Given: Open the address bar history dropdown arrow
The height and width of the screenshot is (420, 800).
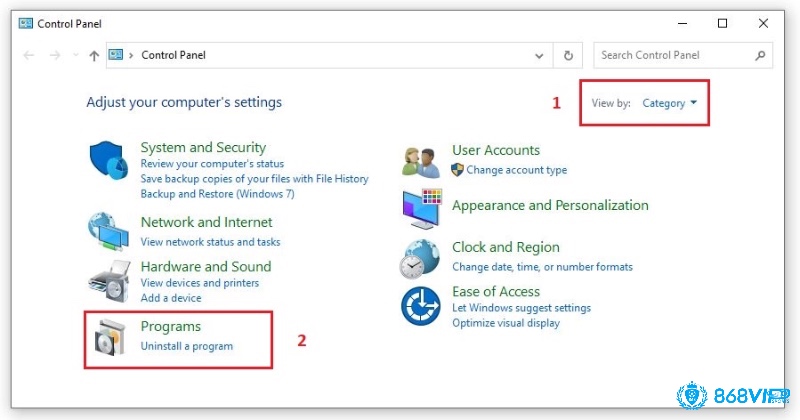Looking at the screenshot, I should tap(540, 56).
